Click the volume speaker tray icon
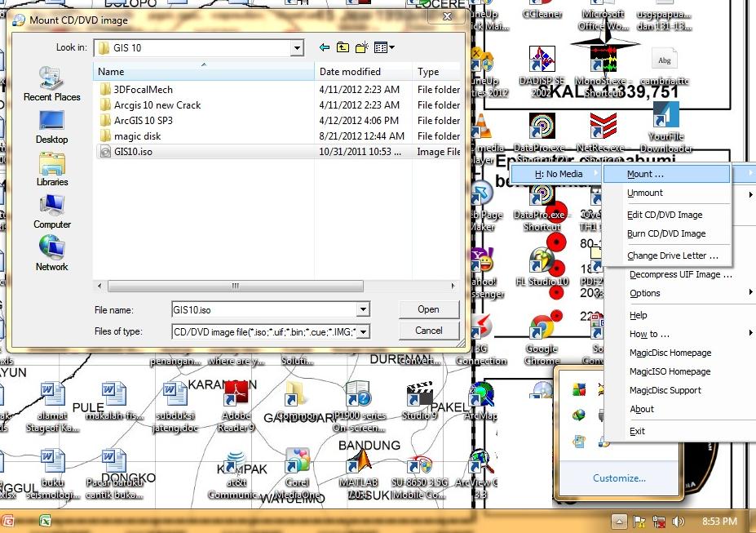 [678, 522]
